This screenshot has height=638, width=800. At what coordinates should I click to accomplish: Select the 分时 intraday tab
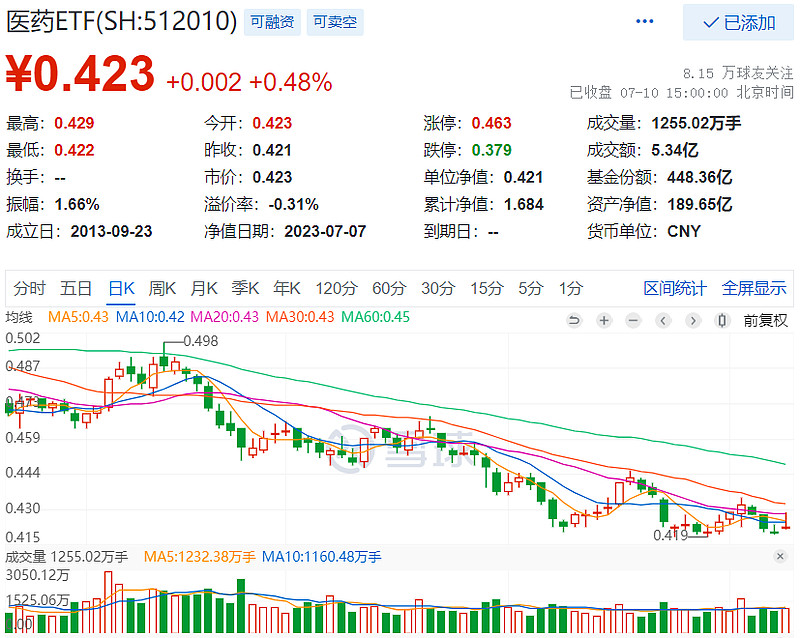pyautogui.click(x=29, y=287)
